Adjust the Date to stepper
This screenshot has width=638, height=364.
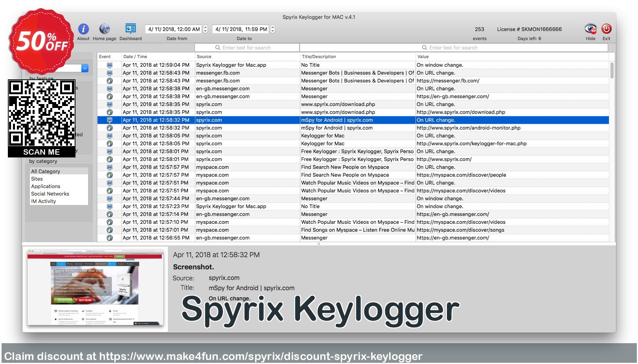coord(272,29)
